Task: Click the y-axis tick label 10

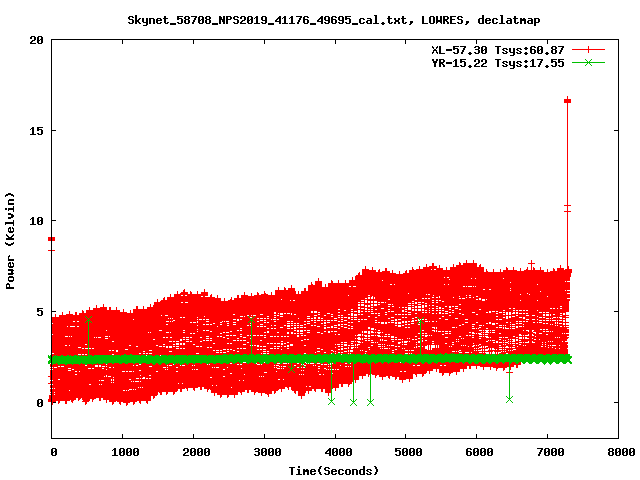Action: pyautogui.click(x=37, y=221)
